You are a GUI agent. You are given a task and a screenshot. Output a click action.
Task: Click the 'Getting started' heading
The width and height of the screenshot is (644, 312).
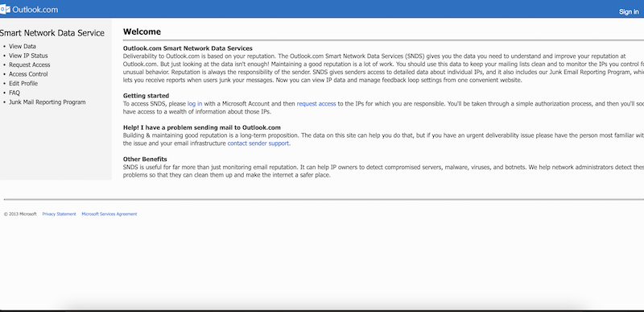point(147,96)
